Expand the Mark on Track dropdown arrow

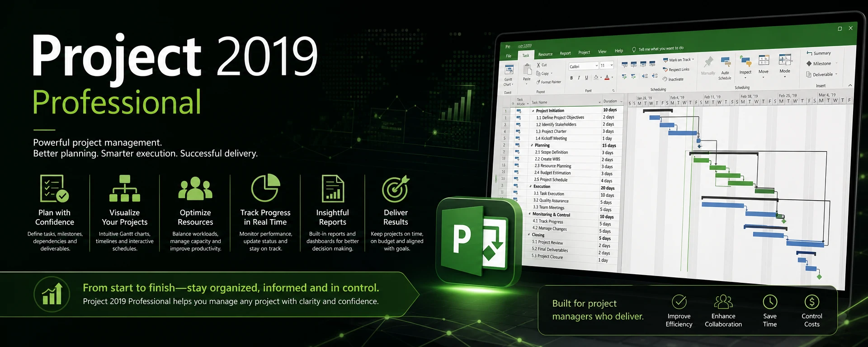point(693,59)
